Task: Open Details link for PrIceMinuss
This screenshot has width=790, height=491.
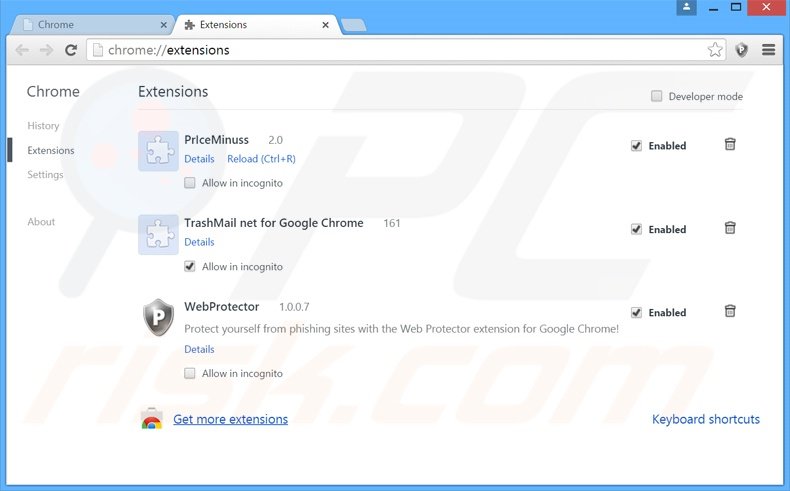Action: (x=199, y=159)
